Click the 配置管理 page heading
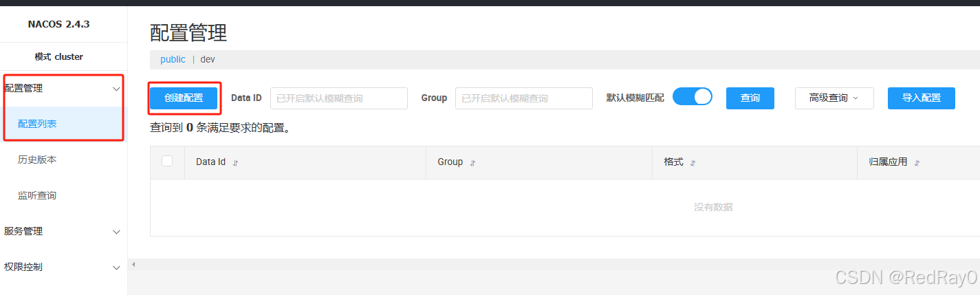This screenshot has width=980, height=295. coord(188,32)
